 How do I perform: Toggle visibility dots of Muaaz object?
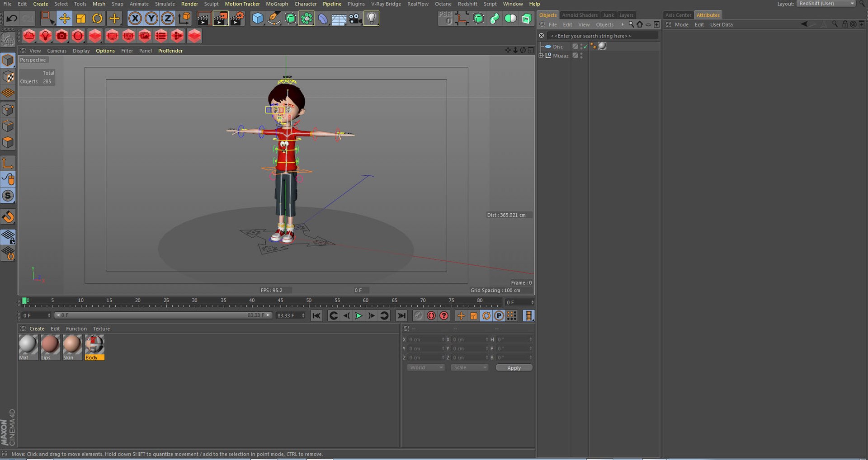tap(581, 56)
